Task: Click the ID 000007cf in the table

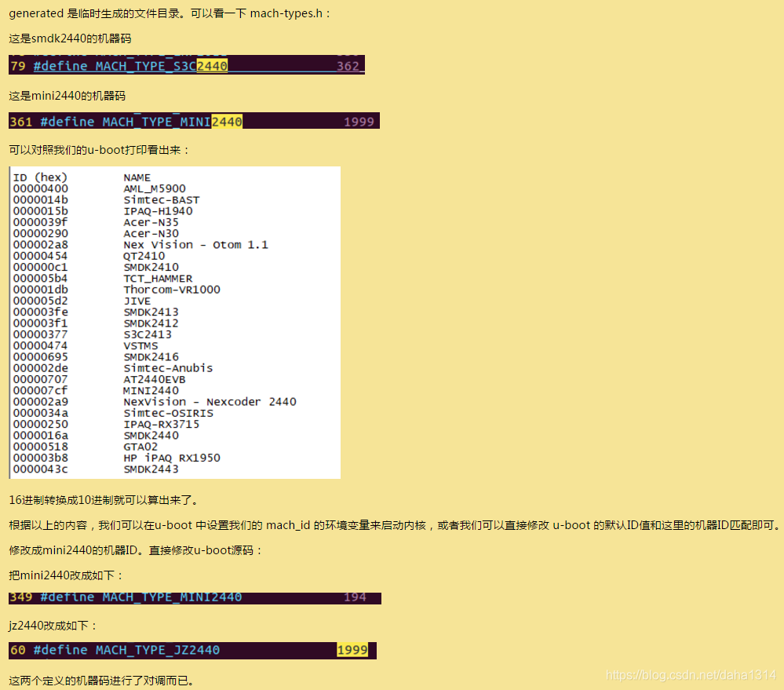Action: 41,390
